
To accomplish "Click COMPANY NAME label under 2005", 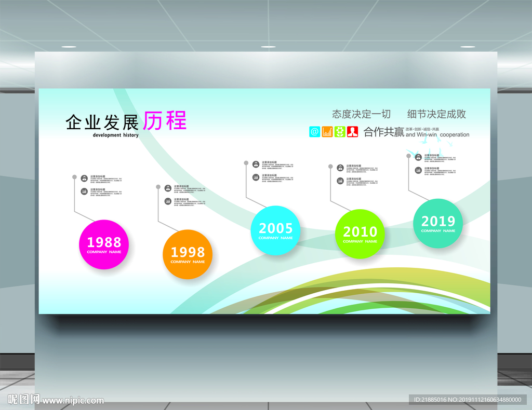I will [x=275, y=238].
